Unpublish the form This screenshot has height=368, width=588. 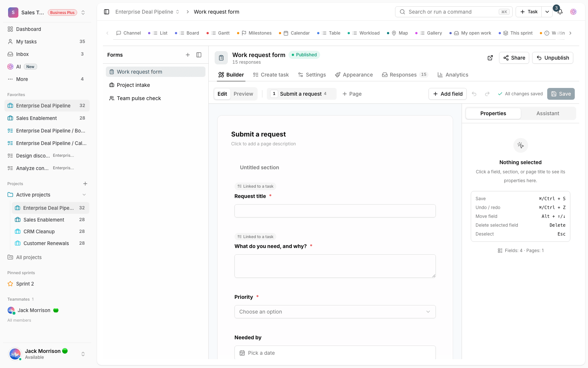(553, 58)
